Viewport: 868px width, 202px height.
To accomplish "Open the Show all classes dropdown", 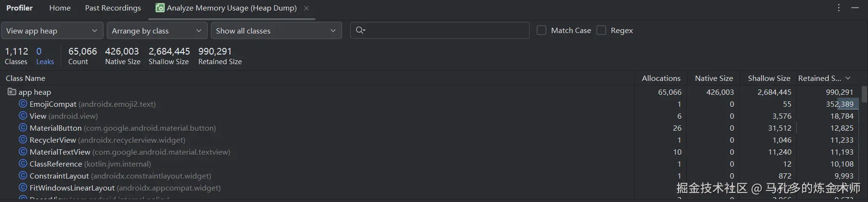I will (x=276, y=31).
